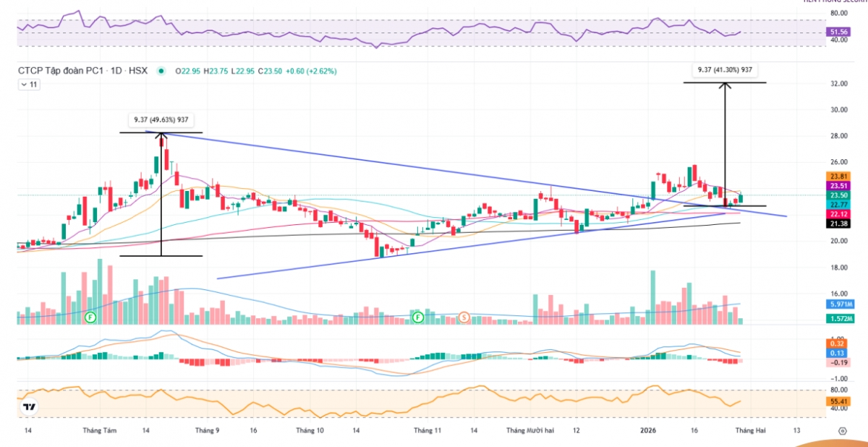The image size is (868, 447).
Task: Open chart settings gear in bottom-right corner
Action: [842, 430]
